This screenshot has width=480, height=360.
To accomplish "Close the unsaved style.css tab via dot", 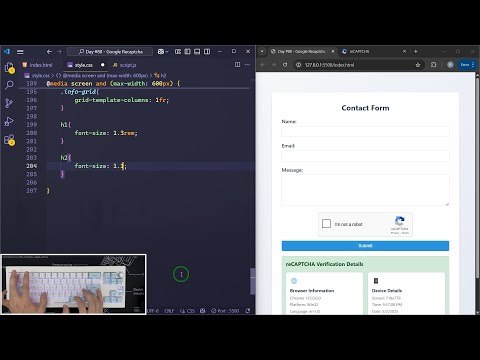I will point(103,65).
